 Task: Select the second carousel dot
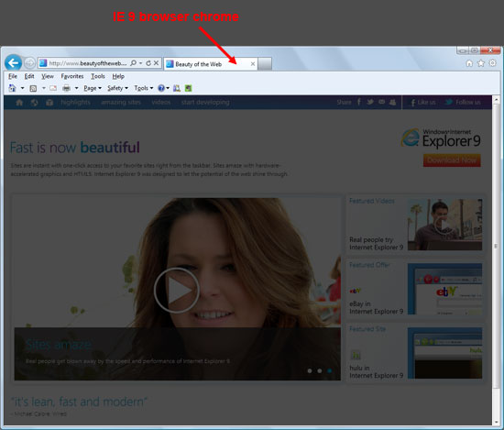pos(320,370)
